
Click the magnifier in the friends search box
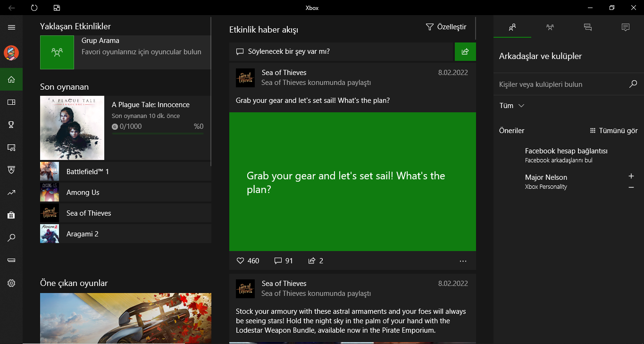[x=633, y=84]
